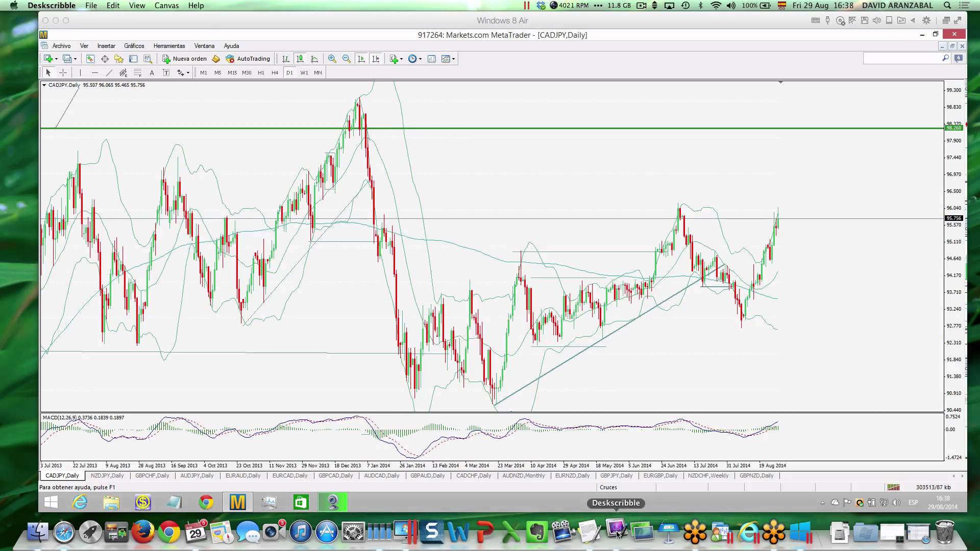
Task: Toggle the chart auto scroll button
Action: [361, 59]
